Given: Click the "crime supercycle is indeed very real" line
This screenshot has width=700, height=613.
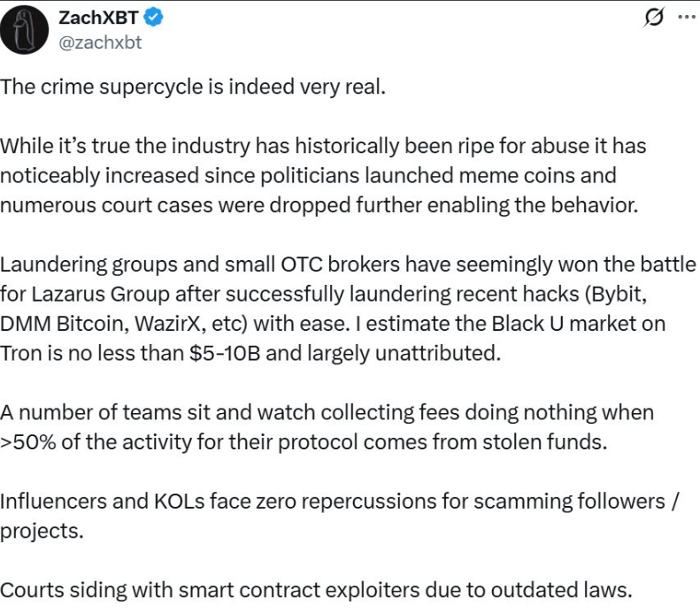Looking at the screenshot, I should pyautogui.click(x=193, y=88).
